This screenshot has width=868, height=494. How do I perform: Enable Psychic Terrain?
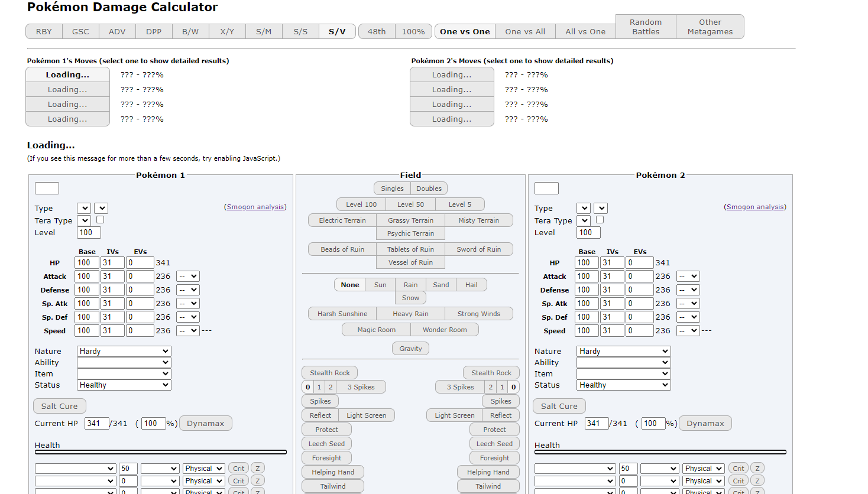pos(410,233)
